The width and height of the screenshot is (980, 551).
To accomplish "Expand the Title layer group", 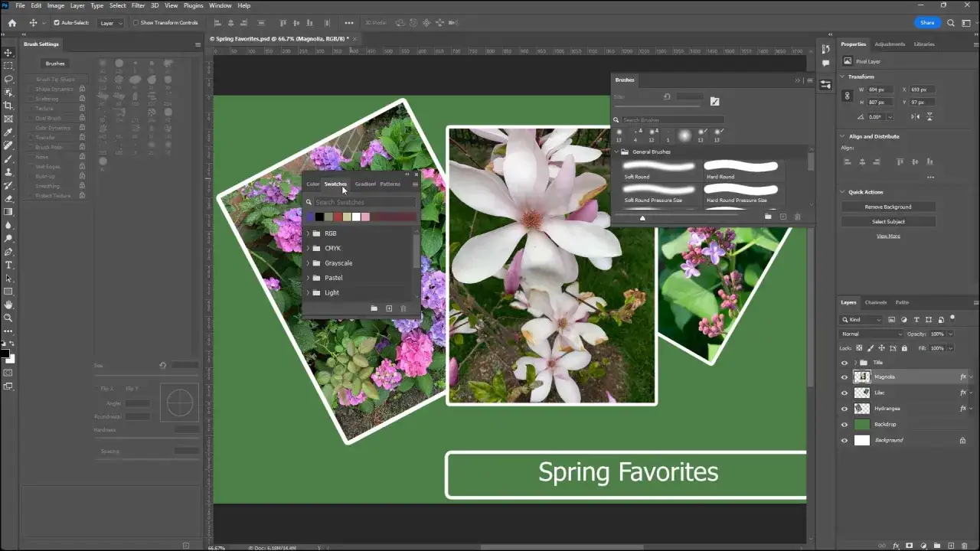I will [856, 362].
